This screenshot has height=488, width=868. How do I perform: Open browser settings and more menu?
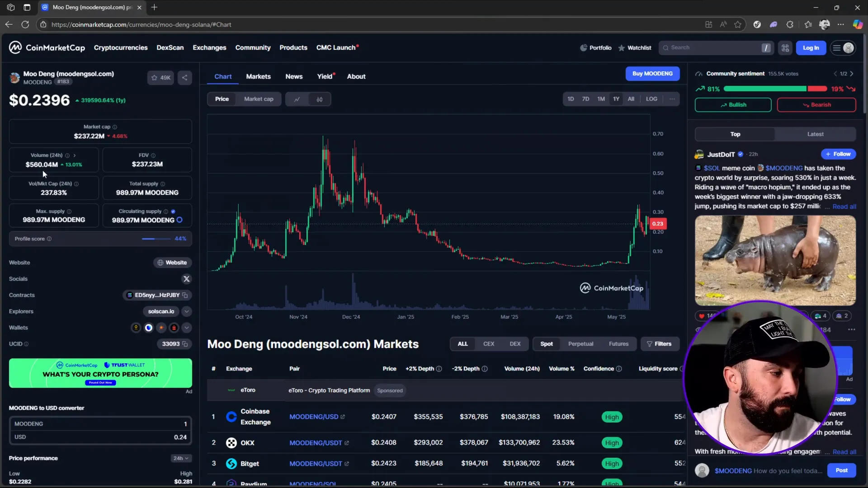point(840,24)
